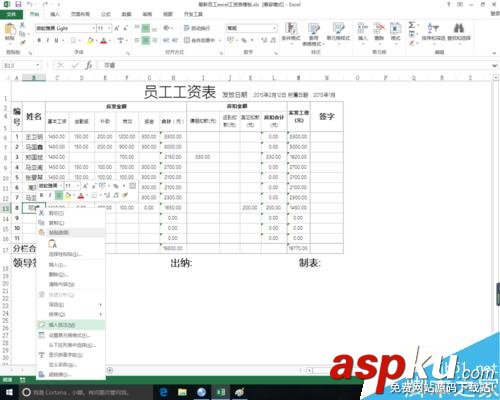
Task: Click mini toolbar red font color swatch
Action: tap(81, 196)
